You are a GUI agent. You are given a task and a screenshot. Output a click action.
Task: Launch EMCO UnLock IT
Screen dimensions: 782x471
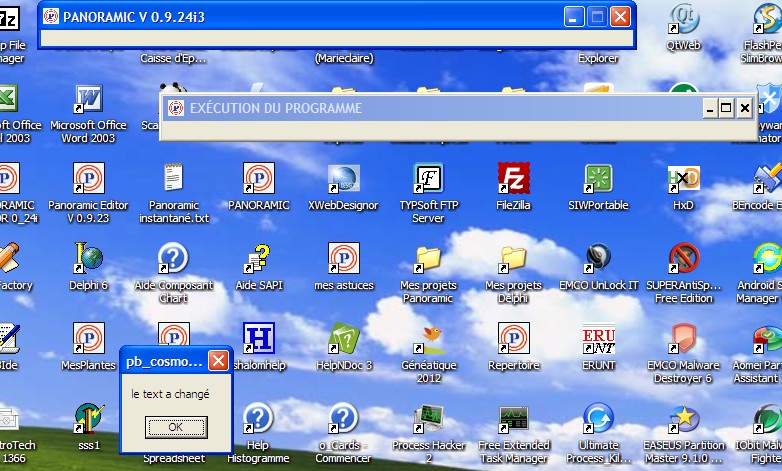click(x=598, y=258)
